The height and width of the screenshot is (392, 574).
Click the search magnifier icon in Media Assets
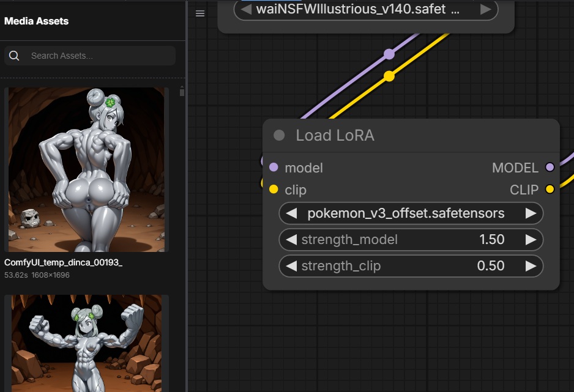(14, 56)
